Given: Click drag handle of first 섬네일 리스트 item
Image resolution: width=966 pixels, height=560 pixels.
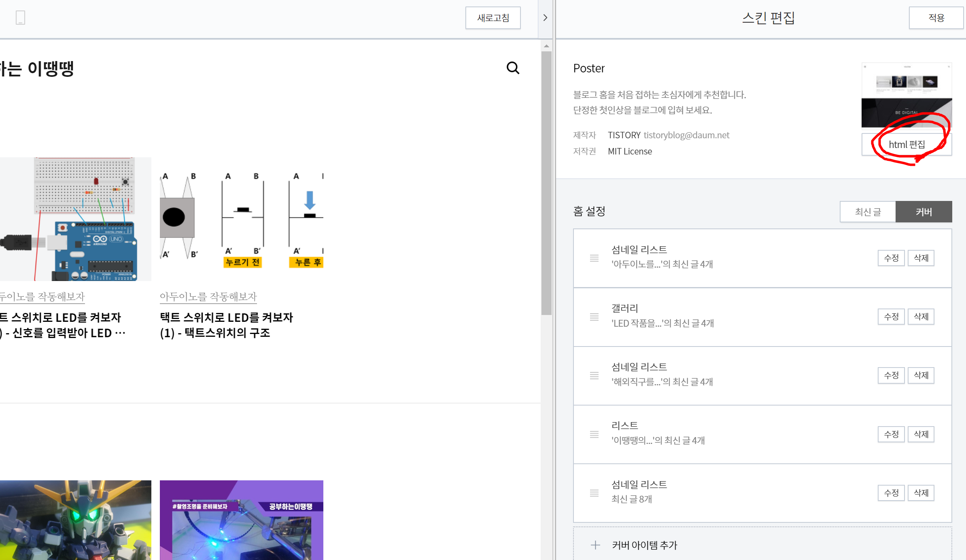Looking at the screenshot, I should [x=594, y=258].
